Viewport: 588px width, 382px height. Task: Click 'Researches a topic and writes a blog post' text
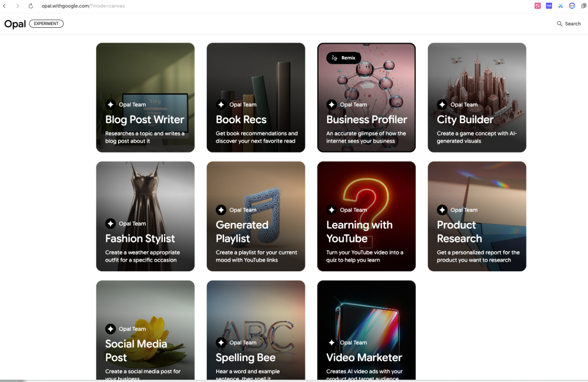point(145,137)
